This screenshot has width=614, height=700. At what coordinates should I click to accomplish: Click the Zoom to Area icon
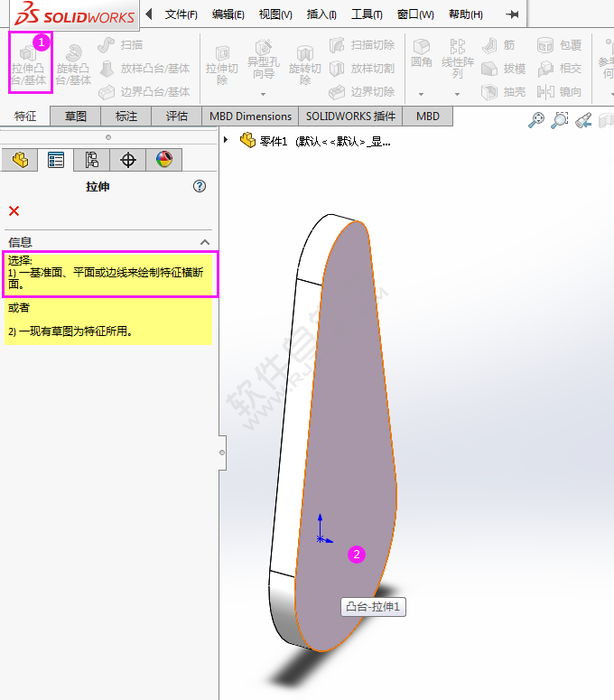point(560,120)
